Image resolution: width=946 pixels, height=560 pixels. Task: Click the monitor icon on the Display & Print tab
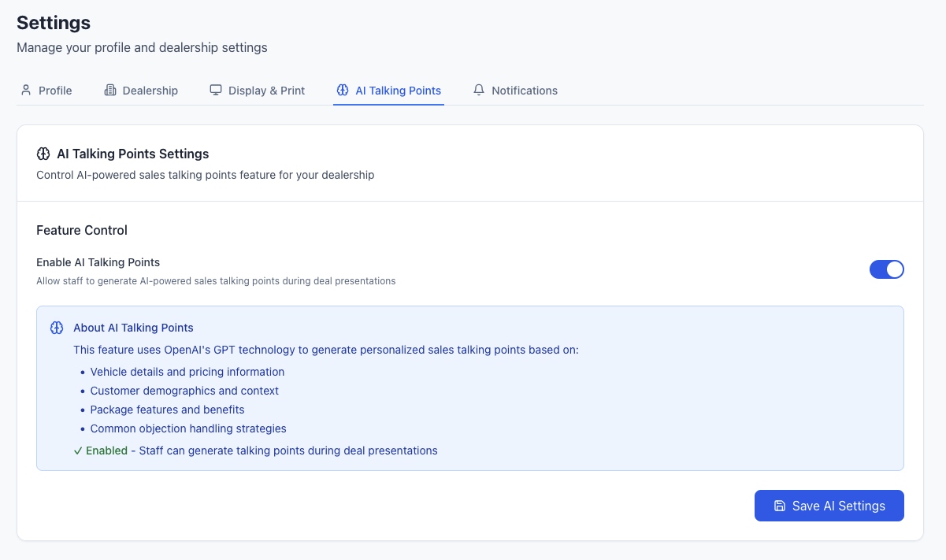pos(215,90)
